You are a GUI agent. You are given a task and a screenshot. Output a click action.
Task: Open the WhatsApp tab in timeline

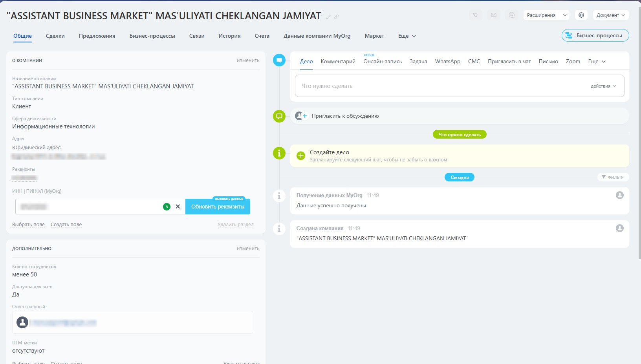tap(447, 62)
